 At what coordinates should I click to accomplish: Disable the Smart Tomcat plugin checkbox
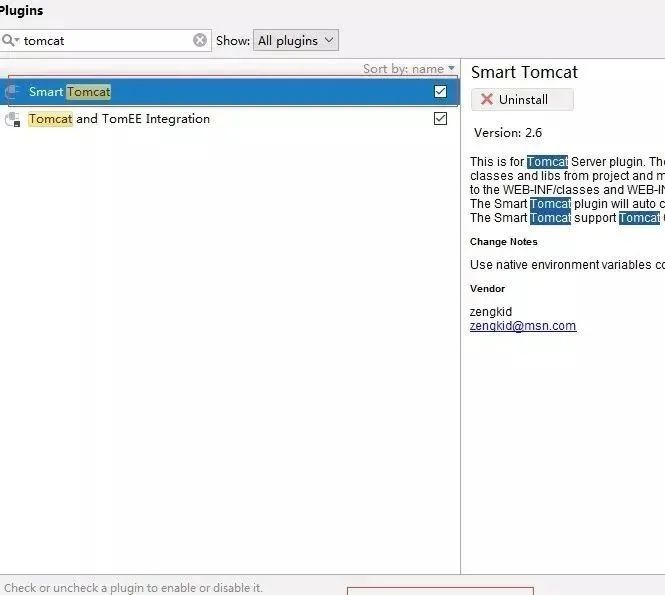440,92
